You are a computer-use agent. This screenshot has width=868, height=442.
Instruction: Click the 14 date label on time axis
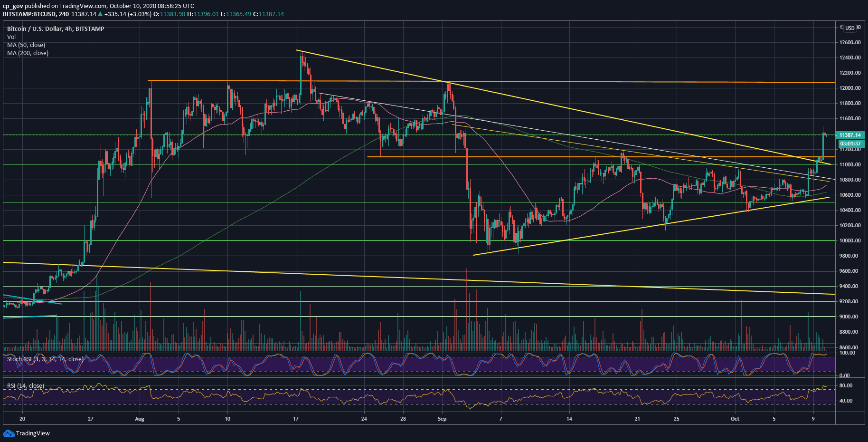click(x=569, y=419)
